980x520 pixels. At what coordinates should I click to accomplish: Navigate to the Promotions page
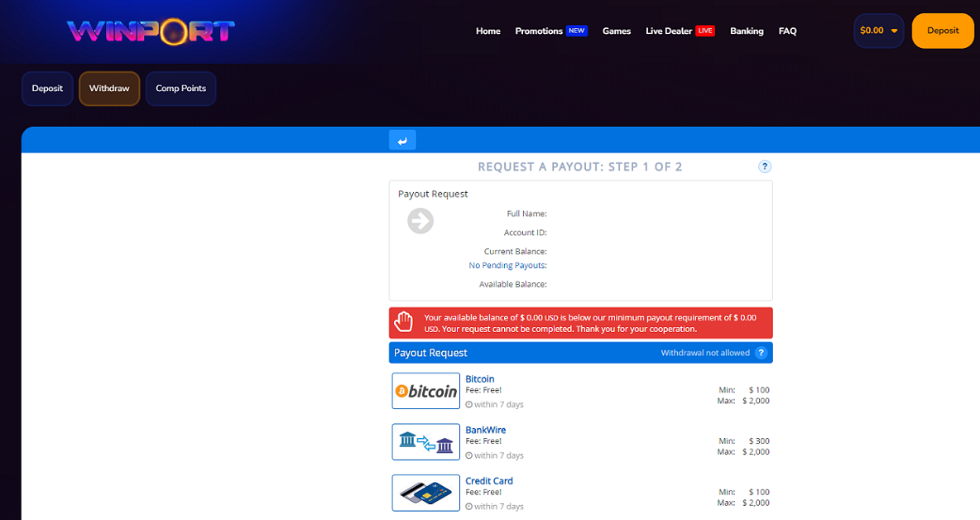[x=539, y=31]
